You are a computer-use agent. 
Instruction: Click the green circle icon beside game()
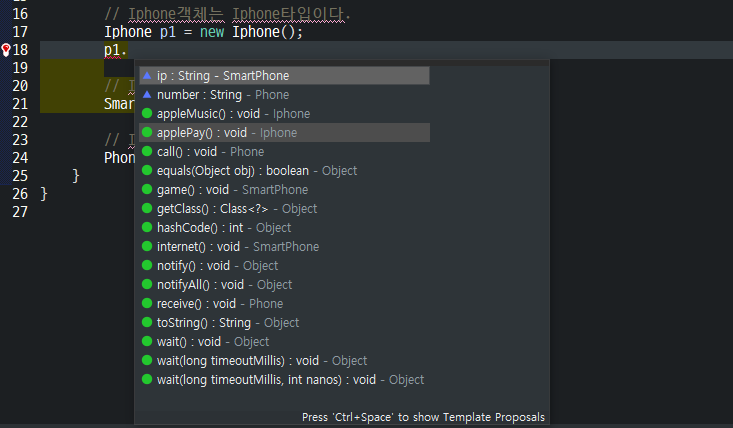tap(147, 189)
